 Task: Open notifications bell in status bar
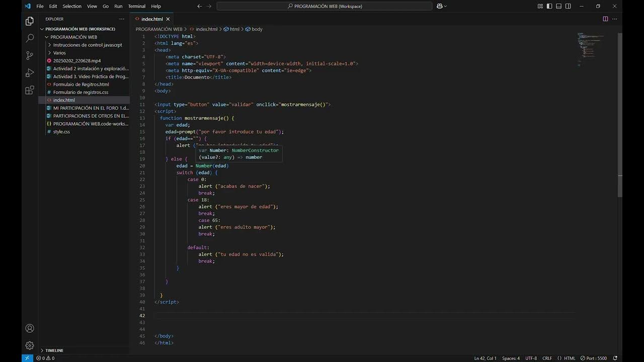click(615, 358)
